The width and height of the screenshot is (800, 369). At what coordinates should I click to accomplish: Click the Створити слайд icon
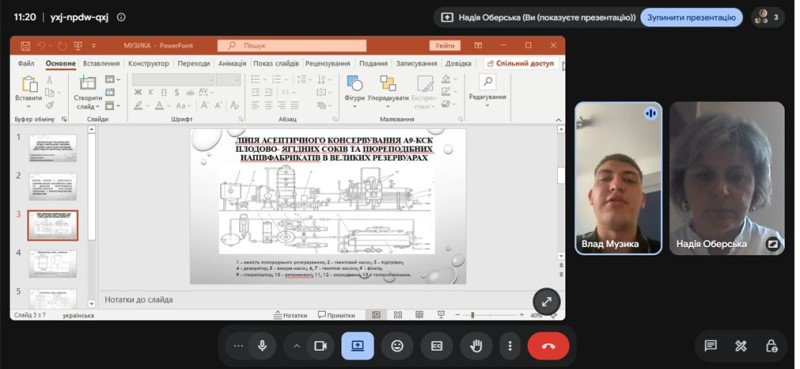pos(88,83)
